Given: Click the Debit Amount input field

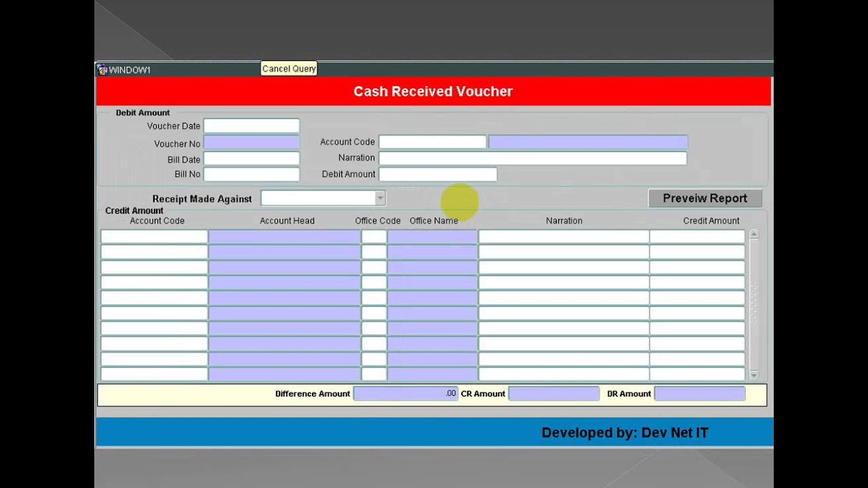Looking at the screenshot, I should [437, 174].
